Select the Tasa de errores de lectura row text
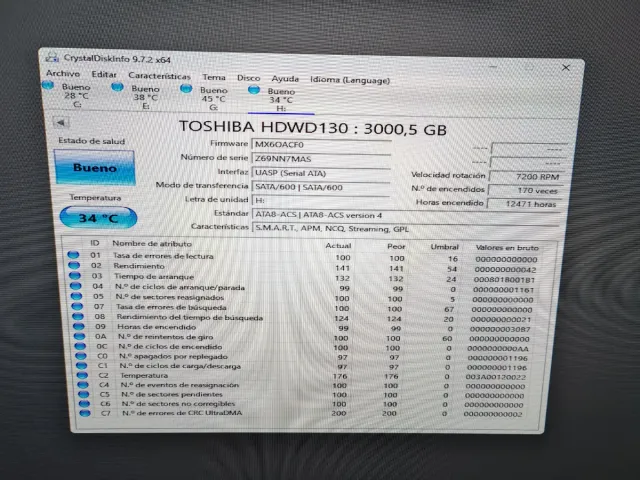The height and width of the screenshot is (480, 640). coord(163,256)
